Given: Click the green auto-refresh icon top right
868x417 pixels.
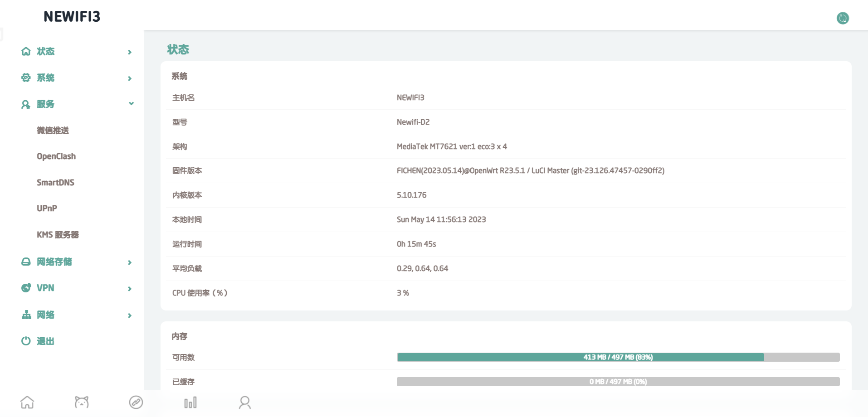Looking at the screenshot, I should pos(843,18).
